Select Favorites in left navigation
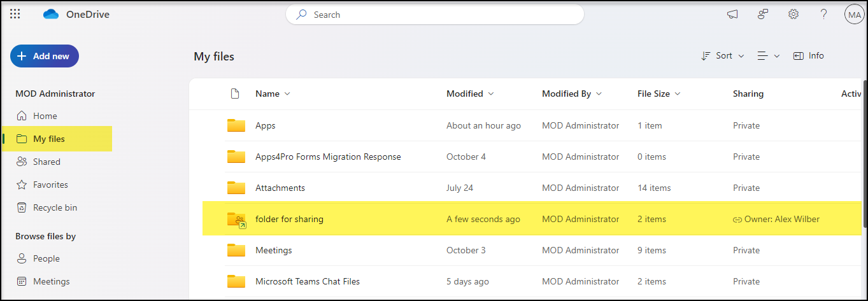868x301 pixels. (50, 185)
